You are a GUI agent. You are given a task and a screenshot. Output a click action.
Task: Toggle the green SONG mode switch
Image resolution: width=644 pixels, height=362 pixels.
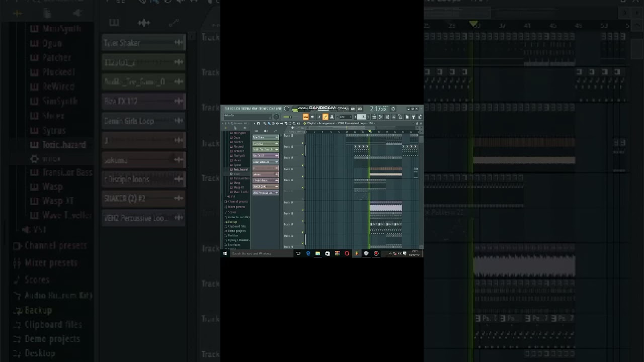tap(295, 110)
